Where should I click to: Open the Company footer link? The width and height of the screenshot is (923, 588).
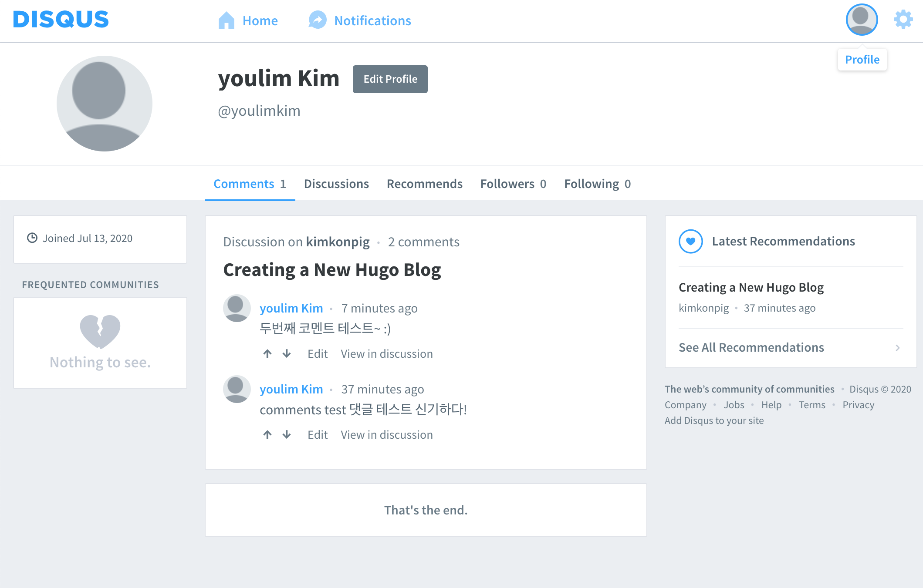[686, 405]
